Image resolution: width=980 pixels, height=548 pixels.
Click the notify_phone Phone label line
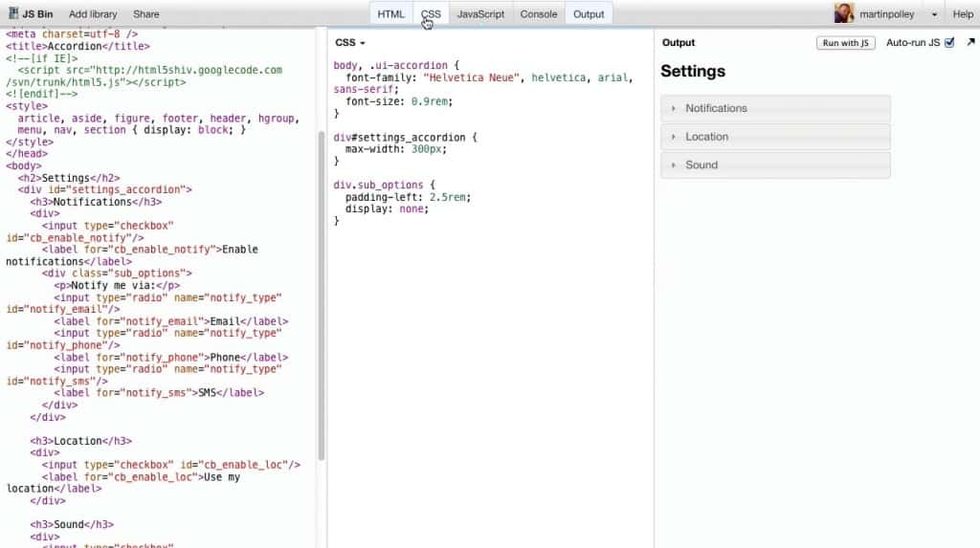coord(170,357)
